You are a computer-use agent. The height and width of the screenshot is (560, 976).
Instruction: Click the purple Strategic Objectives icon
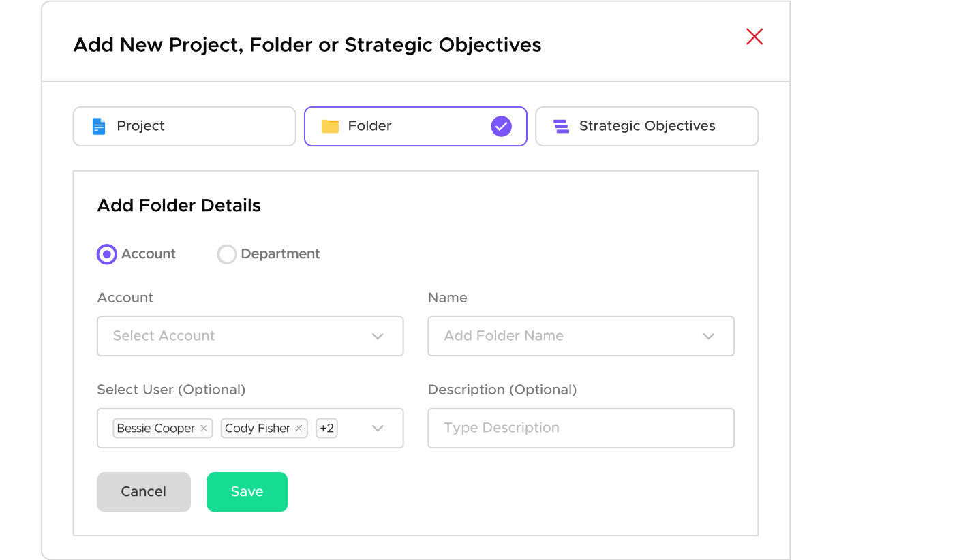[561, 126]
